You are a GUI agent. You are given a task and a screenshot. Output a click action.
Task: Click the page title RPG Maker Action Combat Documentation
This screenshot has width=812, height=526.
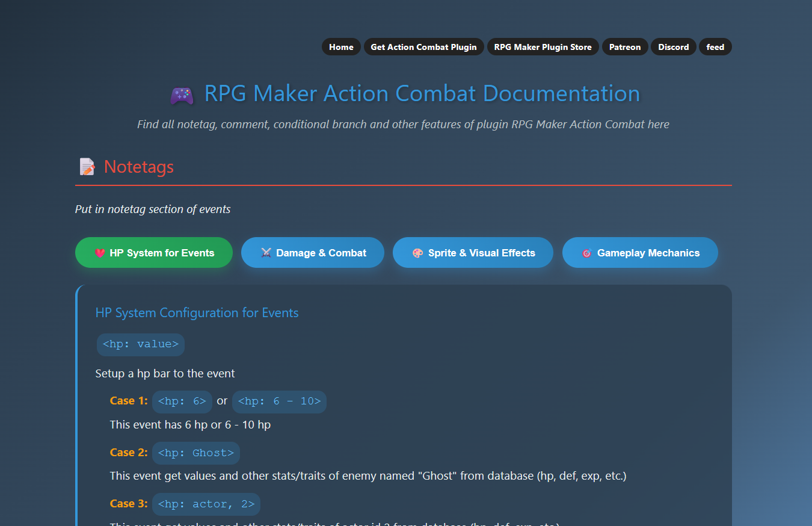(x=422, y=93)
